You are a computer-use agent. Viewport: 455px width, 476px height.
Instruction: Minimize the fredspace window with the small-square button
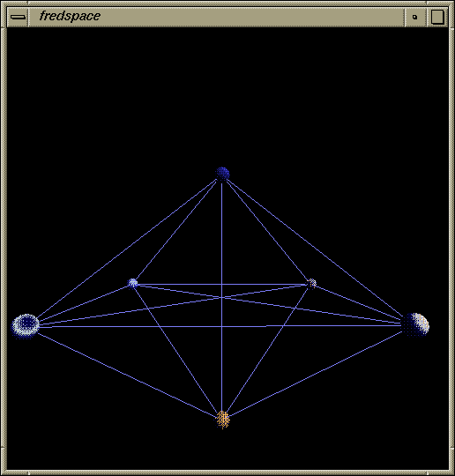tap(415, 18)
